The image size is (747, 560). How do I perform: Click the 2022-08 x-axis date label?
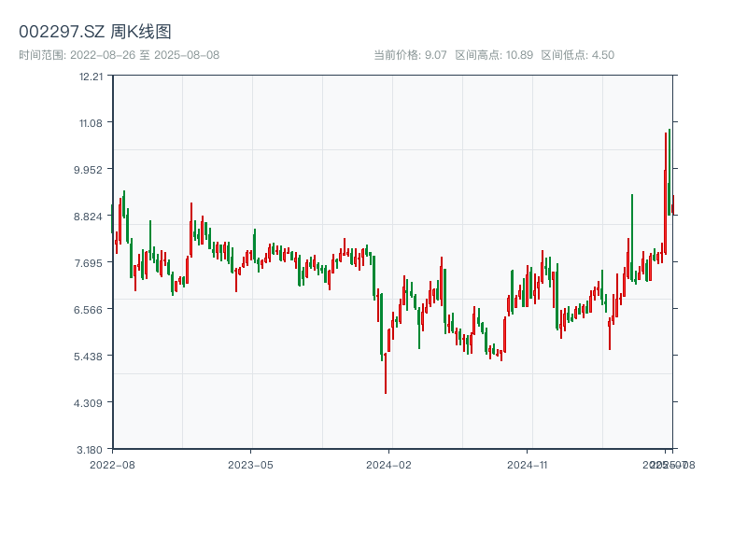coord(112,464)
